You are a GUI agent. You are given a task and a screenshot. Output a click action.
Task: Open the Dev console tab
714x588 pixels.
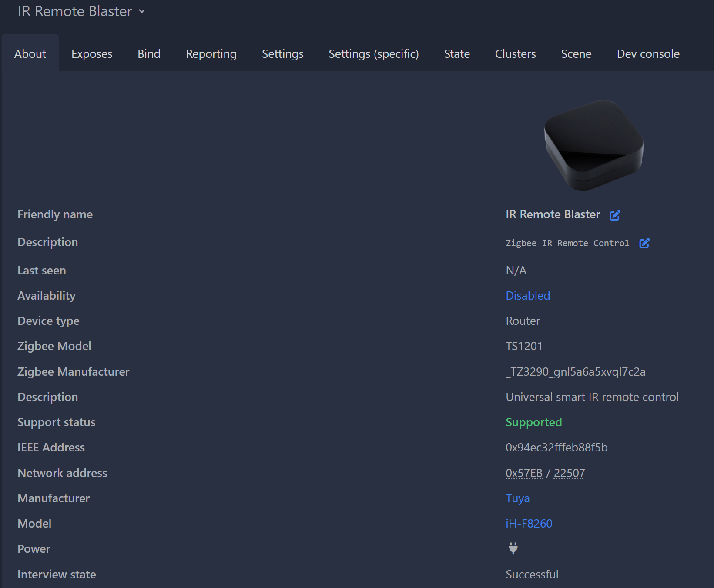[x=648, y=54]
